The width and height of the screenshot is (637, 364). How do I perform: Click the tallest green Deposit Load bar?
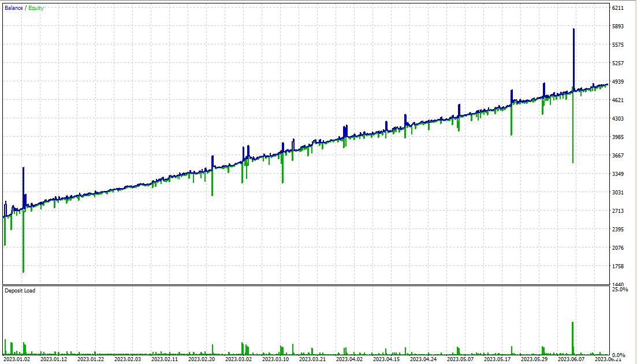click(x=573, y=339)
